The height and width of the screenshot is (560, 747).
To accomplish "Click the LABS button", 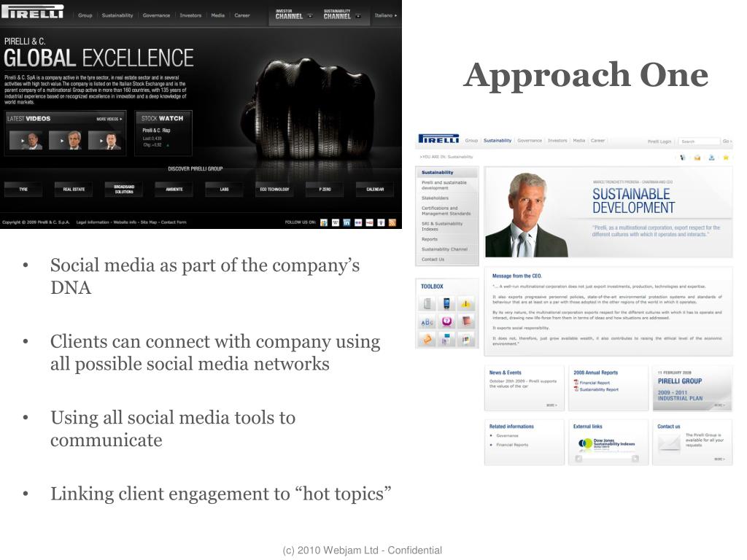I will coord(225,189).
